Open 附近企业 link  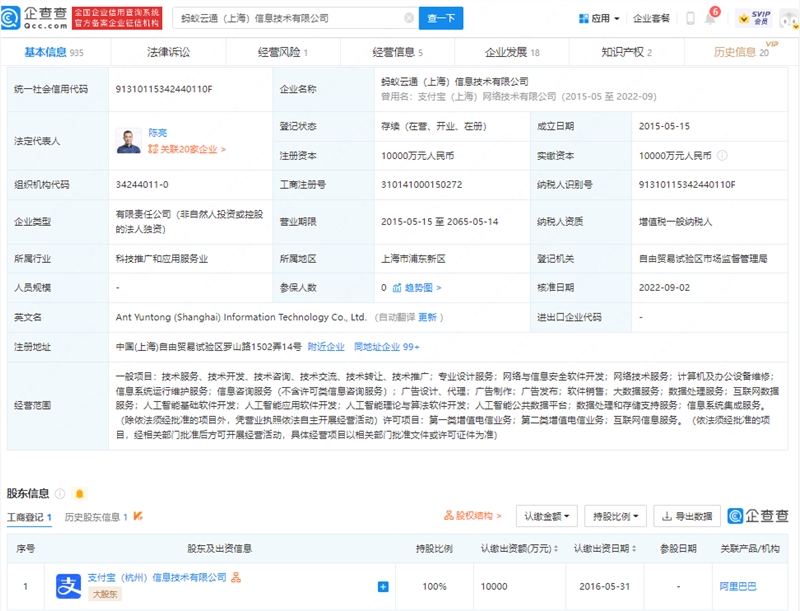326,347
